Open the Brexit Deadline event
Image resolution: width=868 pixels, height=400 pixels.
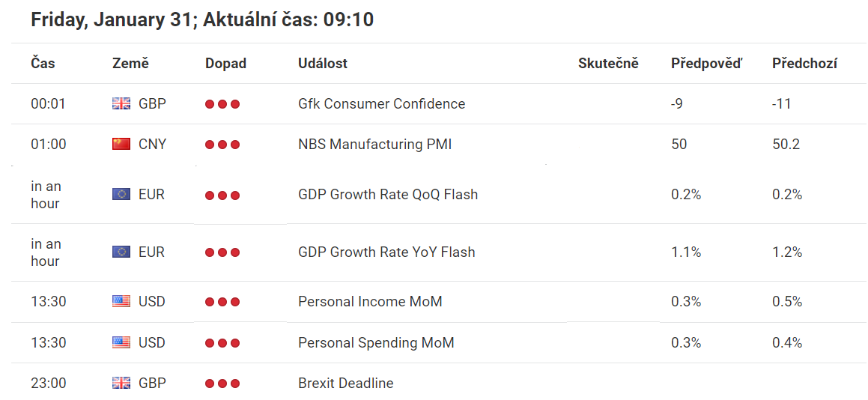346,383
